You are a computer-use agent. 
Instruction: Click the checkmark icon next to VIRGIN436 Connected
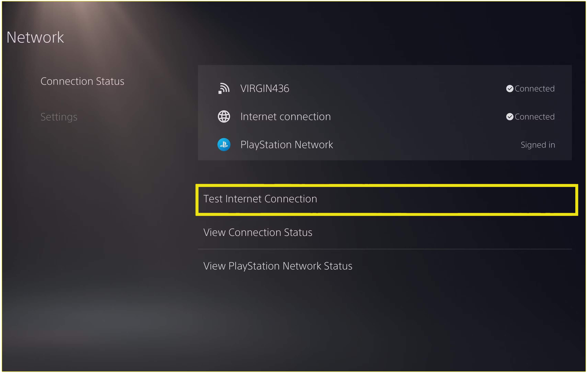(x=509, y=88)
